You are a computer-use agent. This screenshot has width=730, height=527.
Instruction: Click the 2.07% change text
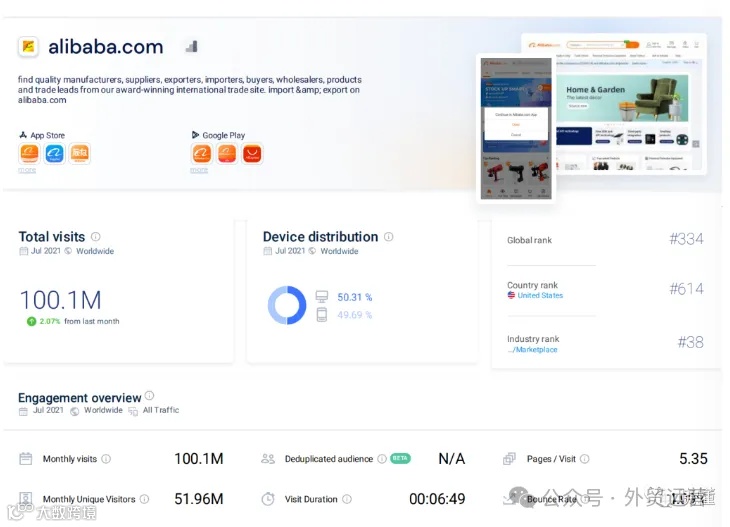[x=50, y=321]
